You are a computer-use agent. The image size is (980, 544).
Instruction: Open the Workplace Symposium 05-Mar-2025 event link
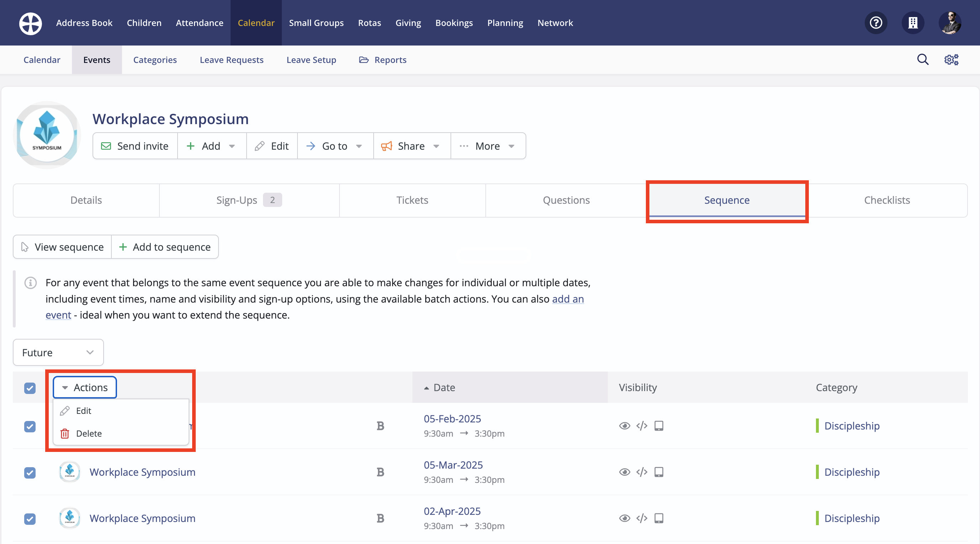pyautogui.click(x=142, y=472)
